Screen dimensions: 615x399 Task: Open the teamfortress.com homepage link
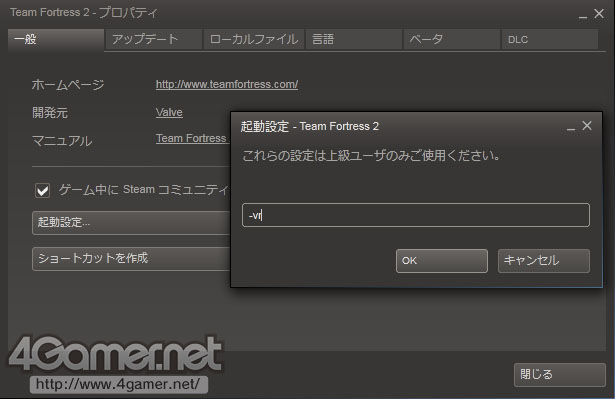(x=227, y=84)
